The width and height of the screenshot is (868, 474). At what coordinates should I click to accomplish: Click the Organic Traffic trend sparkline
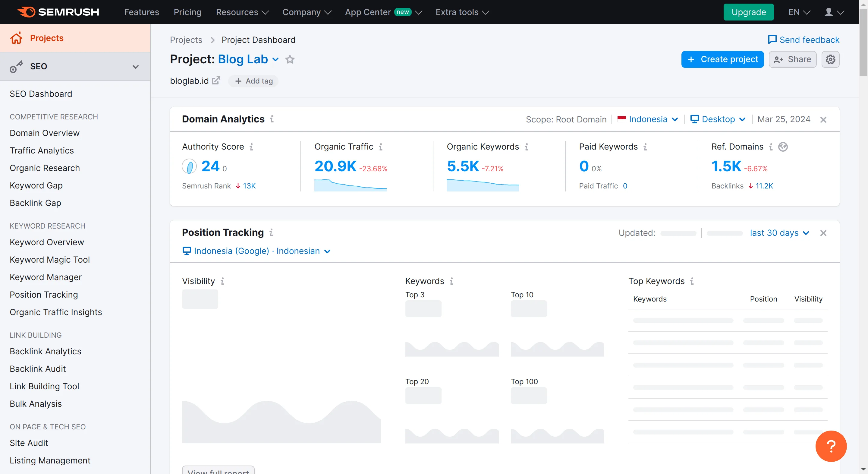351,185
